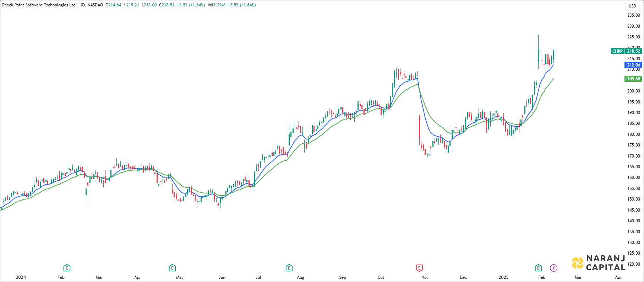Click the 175.00 price axis label
644x282 pixels.
633,145
